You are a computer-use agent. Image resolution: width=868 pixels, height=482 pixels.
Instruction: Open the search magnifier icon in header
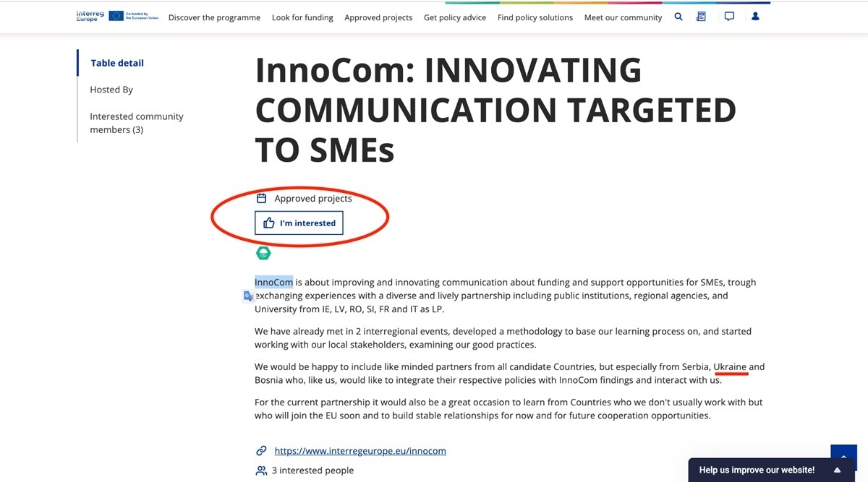tap(678, 17)
